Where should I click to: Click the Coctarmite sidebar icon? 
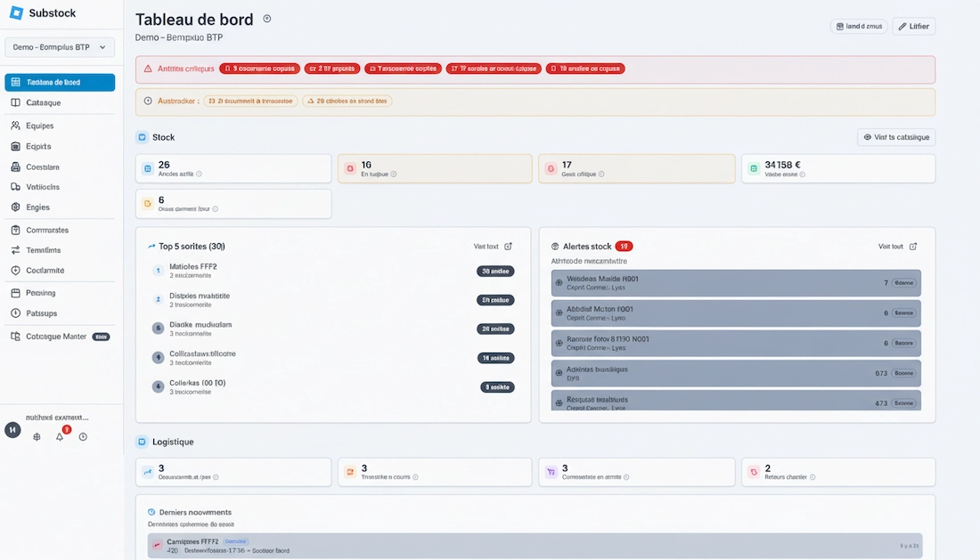16,271
